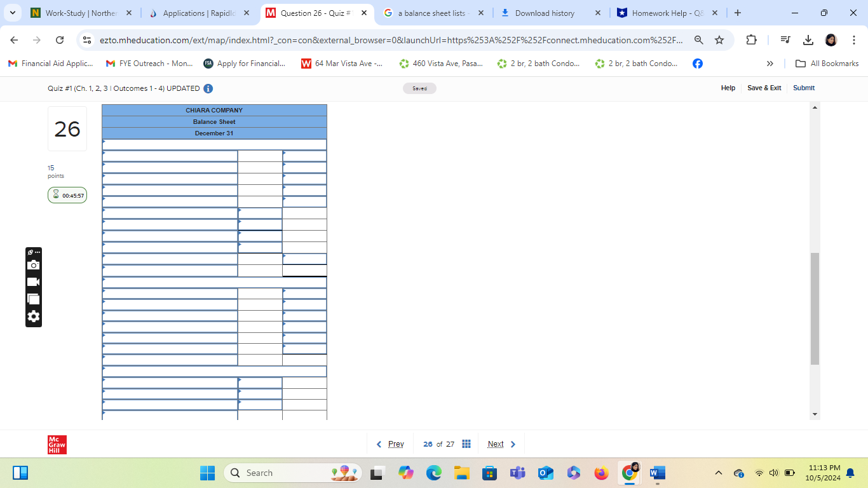The width and height of the screenshot is (868, 488).
Task: Click the McGraw Hill logo
Action: [x=57, y=445]
